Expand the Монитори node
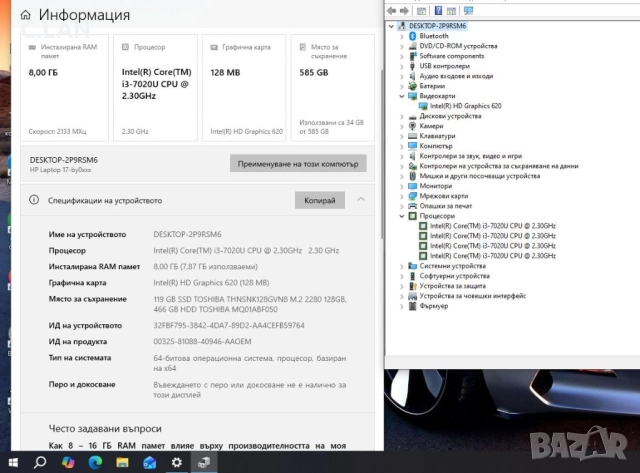Viewport: 640px width, 473px height. (x=402, y=186)
